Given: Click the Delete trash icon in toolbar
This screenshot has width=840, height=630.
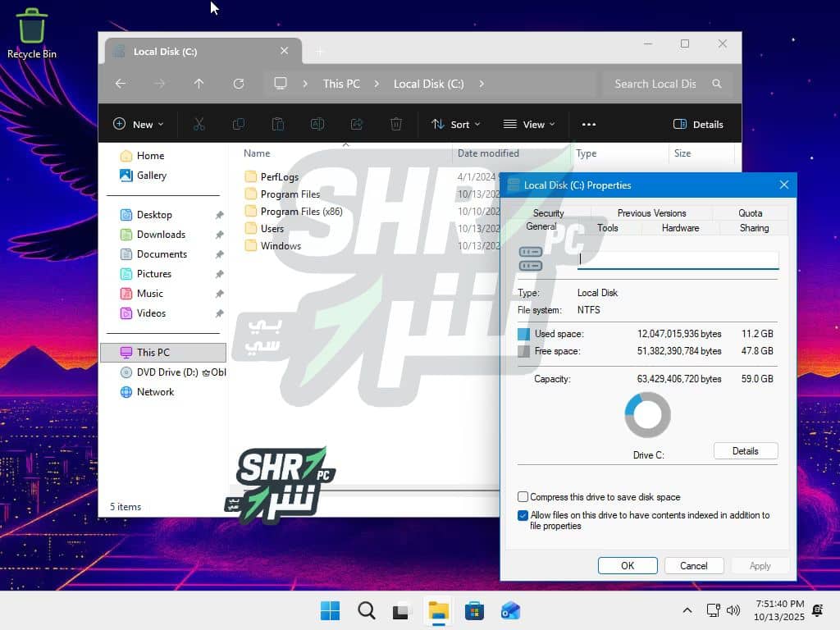Looking at the screenshot, I should click(396, 125).
